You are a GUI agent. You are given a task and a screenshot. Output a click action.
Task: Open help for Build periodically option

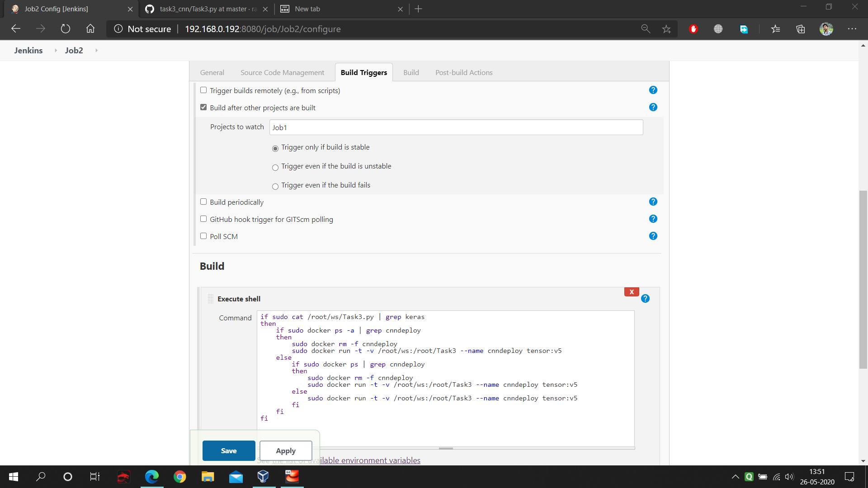(653, 202)
